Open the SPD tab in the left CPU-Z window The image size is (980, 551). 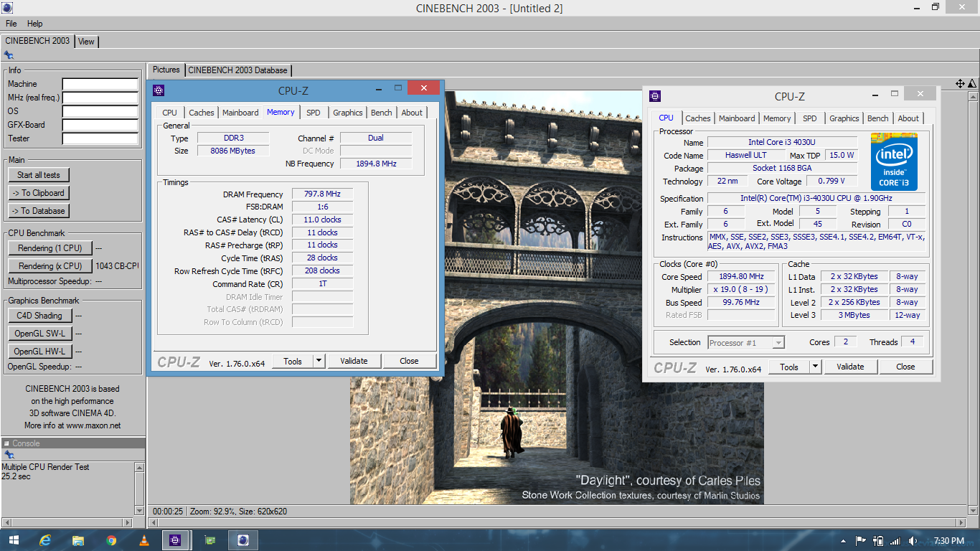pos(314,113)
